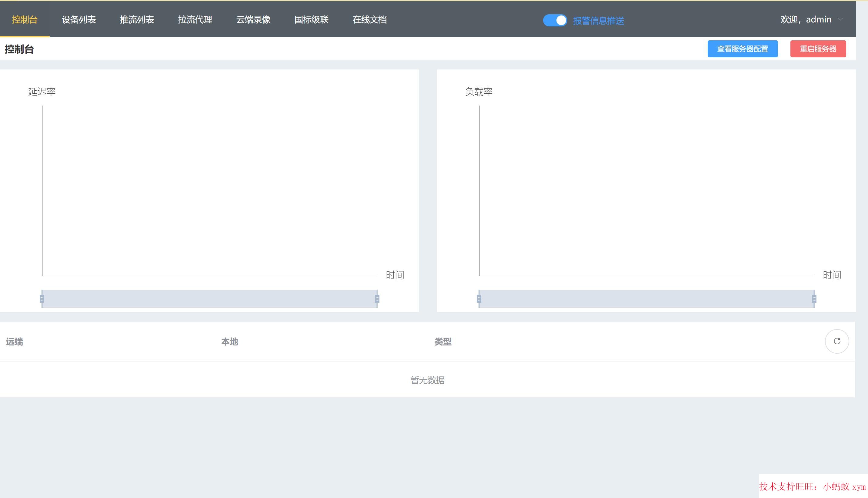This screenshot has height=498, width=868.
Task: Click the 查看服务器配置 button
Action: point(742,49)
